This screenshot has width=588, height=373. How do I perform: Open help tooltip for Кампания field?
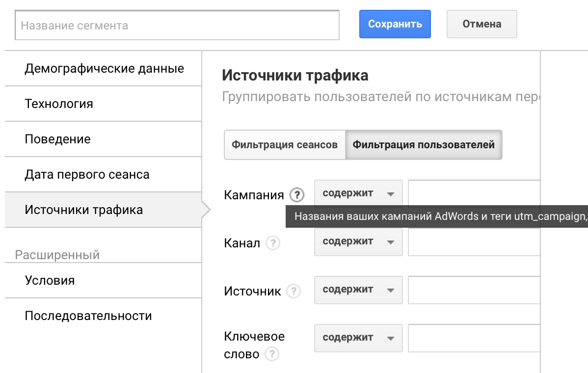click(296, 194)
